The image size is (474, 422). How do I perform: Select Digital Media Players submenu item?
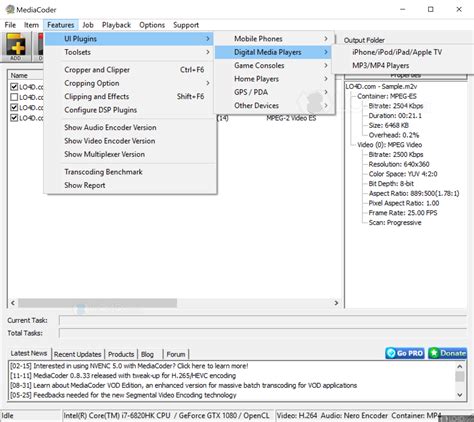(273, 52)
